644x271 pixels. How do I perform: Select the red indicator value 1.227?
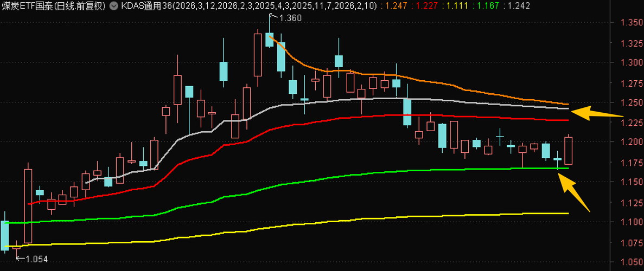tap(426, 6)
